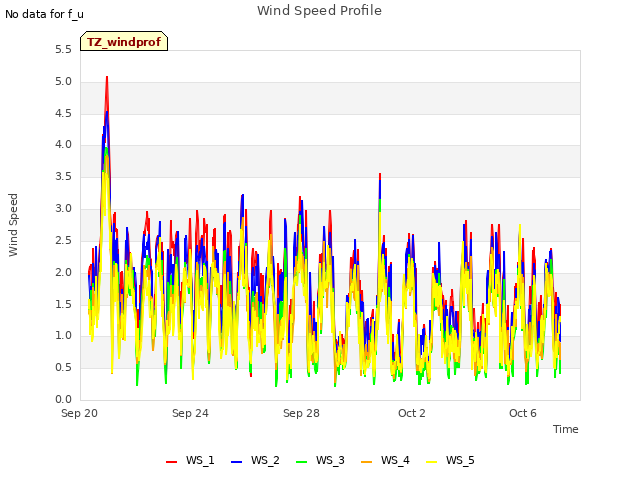The image size is (640, 480).
Task: Click the tallest red peak near 5.0
Action: tap(107, 78)
